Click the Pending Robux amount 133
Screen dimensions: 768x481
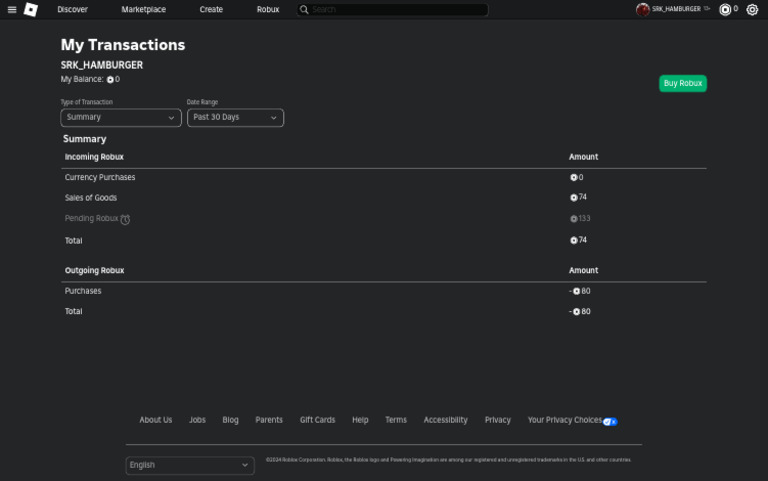(x=580, y=218)
